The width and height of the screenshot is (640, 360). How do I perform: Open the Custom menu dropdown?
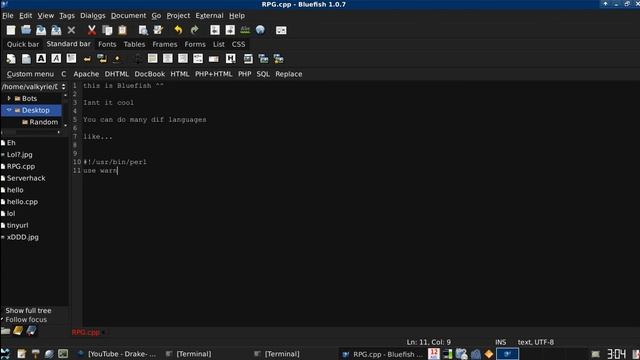30,74
